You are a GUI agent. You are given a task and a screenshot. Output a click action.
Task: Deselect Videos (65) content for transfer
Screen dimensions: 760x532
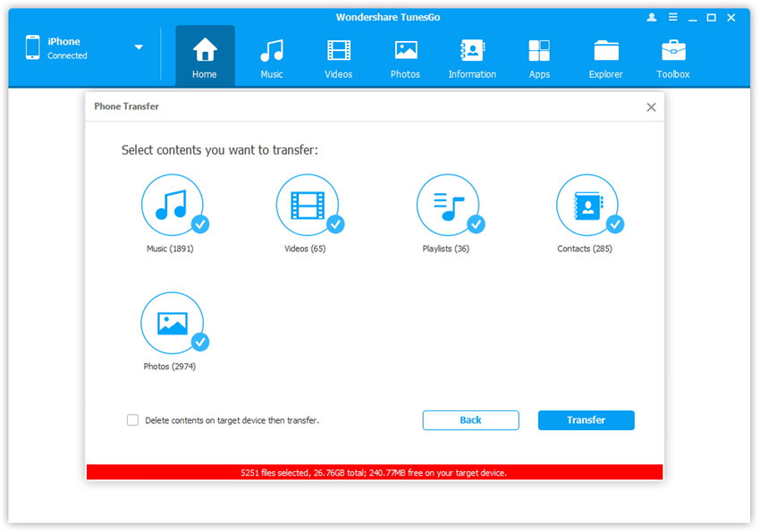click(308, 205)
